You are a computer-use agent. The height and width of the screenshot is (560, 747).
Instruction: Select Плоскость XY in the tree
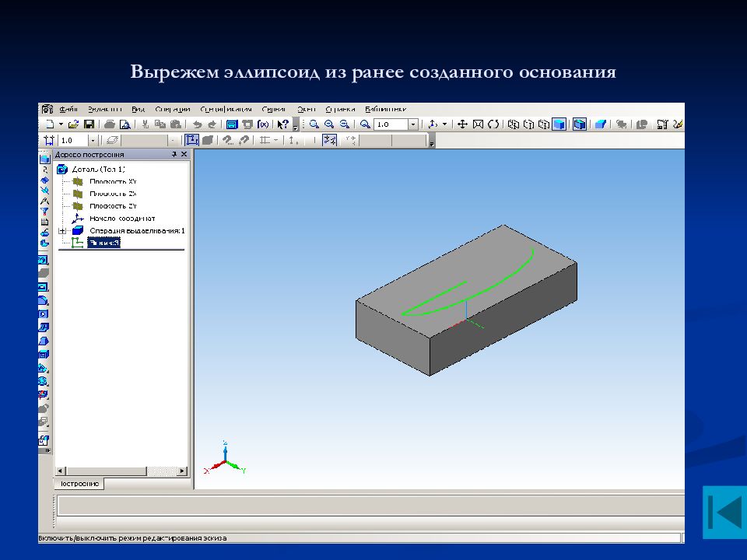click(x=113, y=181)
